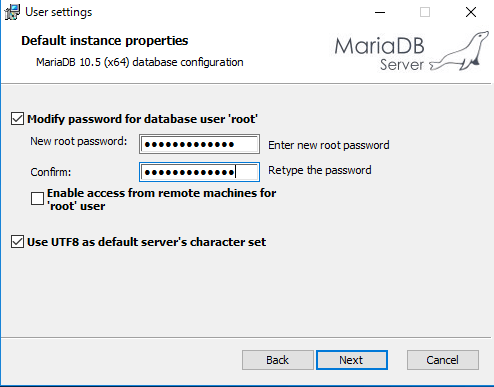Untick Modify password for database user 'root'

pos(17,119)
